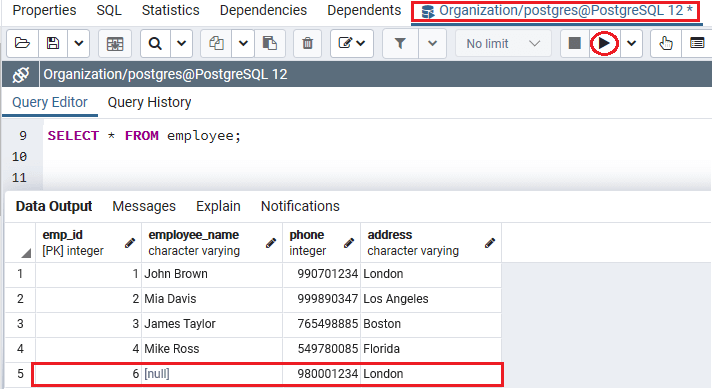Screen dimensions: 712x389
Task: Open the Notifications tab
Action: (300, 207)
